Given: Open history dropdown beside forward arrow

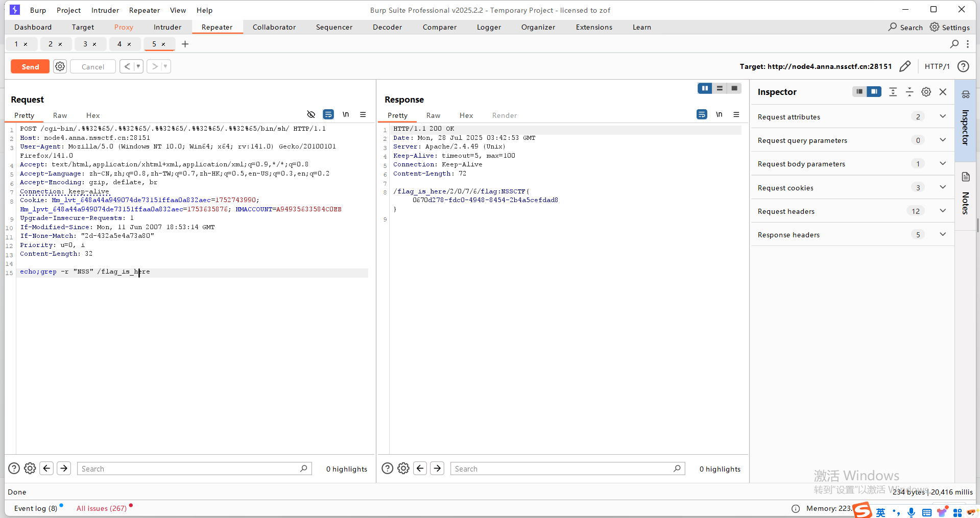Looking at the screenshot, I should click(x=165, y=66).
